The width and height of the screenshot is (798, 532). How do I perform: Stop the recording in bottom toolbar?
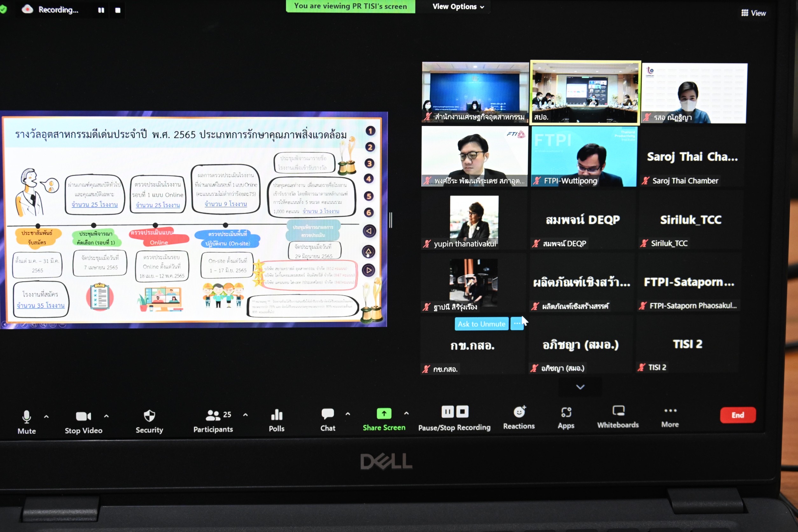(462, 411)
